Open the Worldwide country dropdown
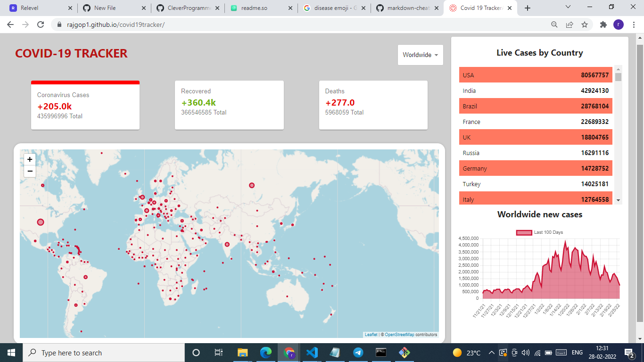 (x=421, y=55)
